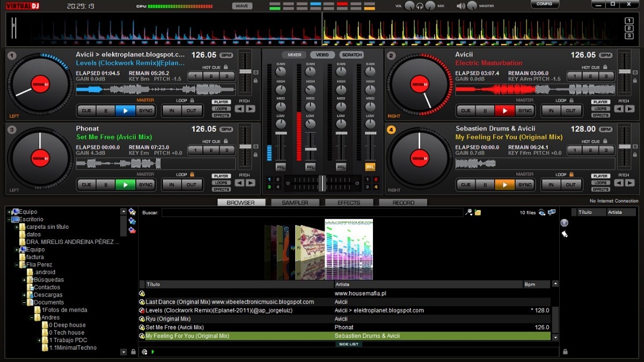Select waveform zoom level 3
Screen dimensions: 644x362
(x=629, y=36)
